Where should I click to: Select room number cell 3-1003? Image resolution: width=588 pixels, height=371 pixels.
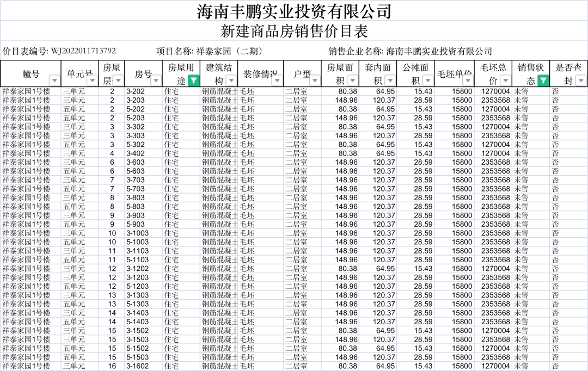(143, 233)
